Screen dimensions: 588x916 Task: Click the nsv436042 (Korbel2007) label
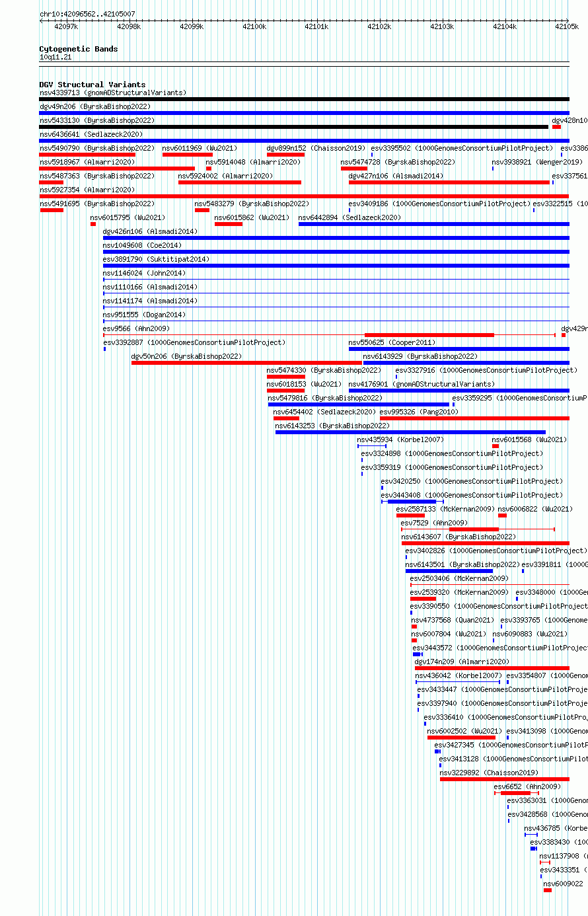[459, 675]
